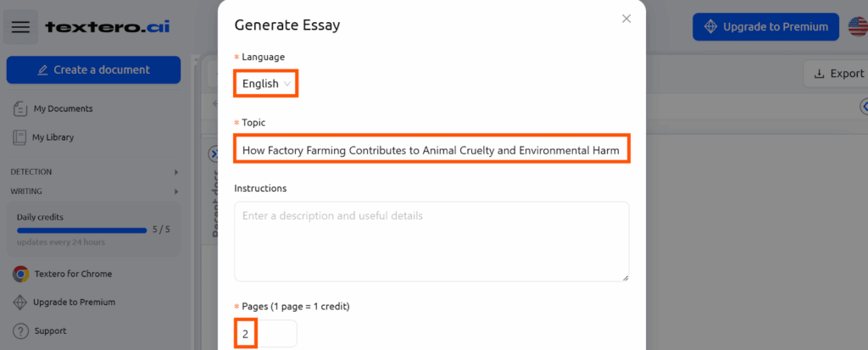Open the hamburger menu icon
Viewport: 868px width, 350px height.
20,26
